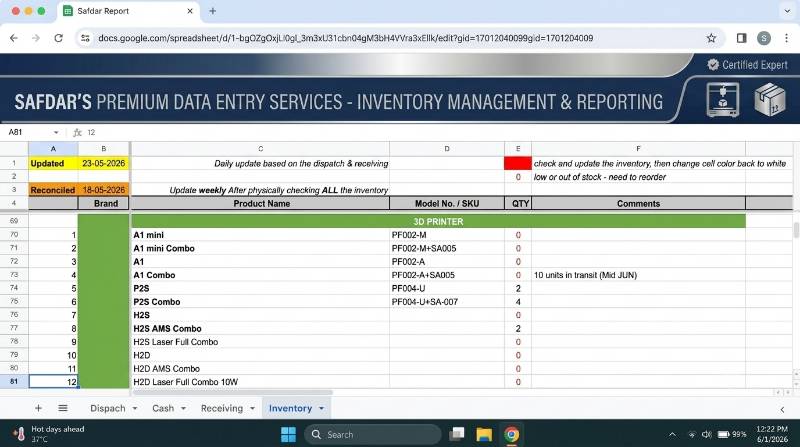Switch to the Cash sheet tab
Image resolution: width=800 pixels, height=447 pixels.
coord(163,408)
